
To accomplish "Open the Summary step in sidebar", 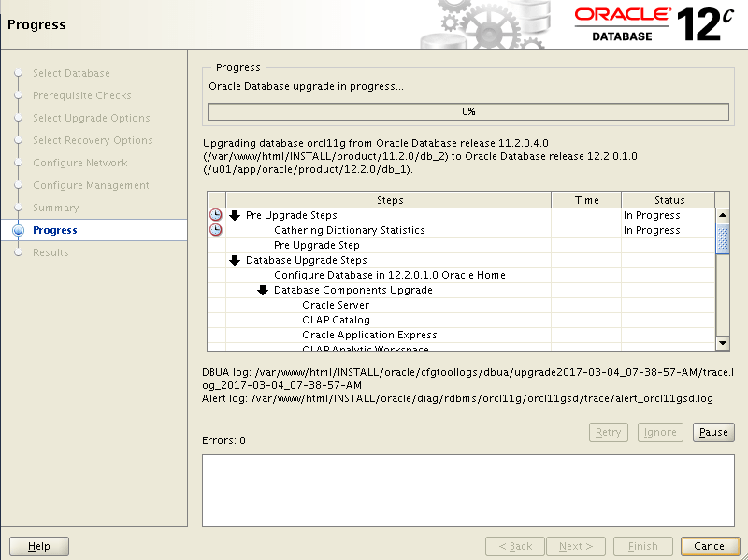I will click(55, 208).
